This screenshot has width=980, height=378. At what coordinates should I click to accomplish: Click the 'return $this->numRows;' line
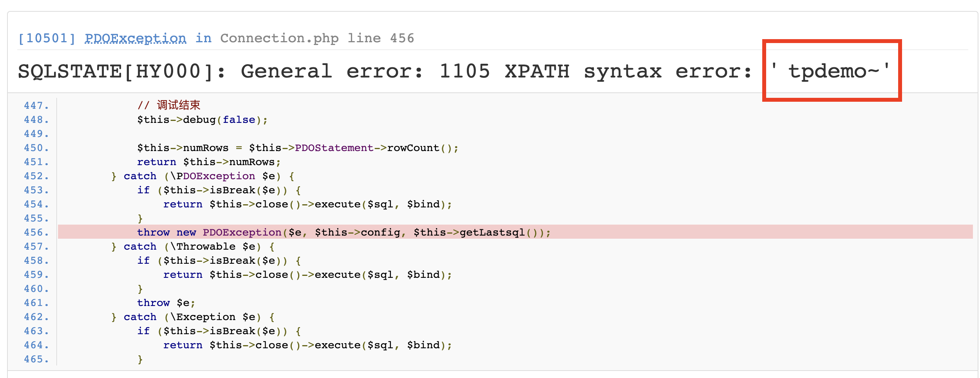point(209,162)
